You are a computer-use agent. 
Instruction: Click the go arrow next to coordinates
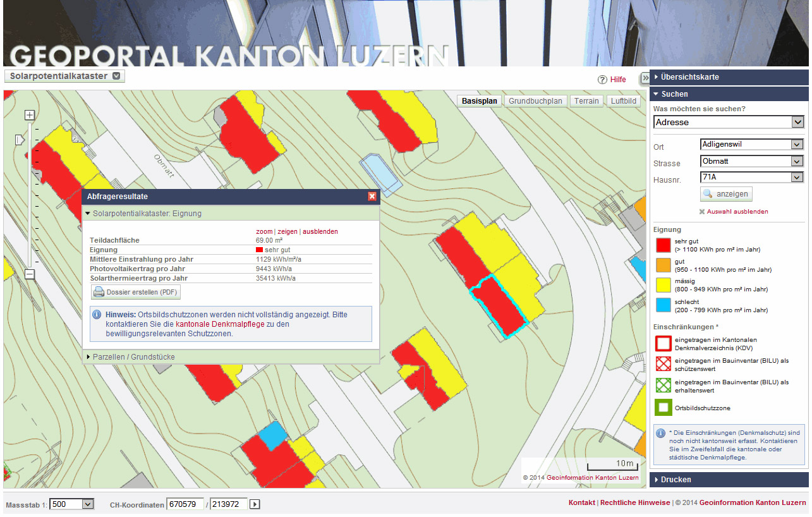click(x=255, y=504)
